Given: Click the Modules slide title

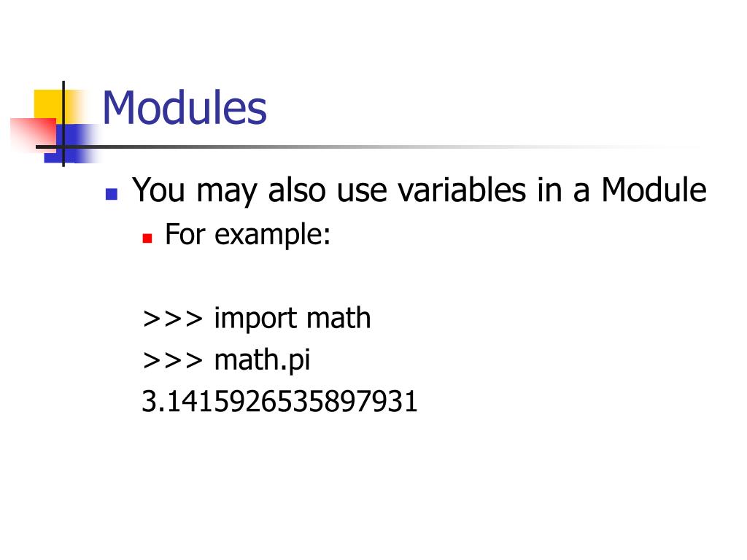Looking at the screenshot, I should [185, 108].
